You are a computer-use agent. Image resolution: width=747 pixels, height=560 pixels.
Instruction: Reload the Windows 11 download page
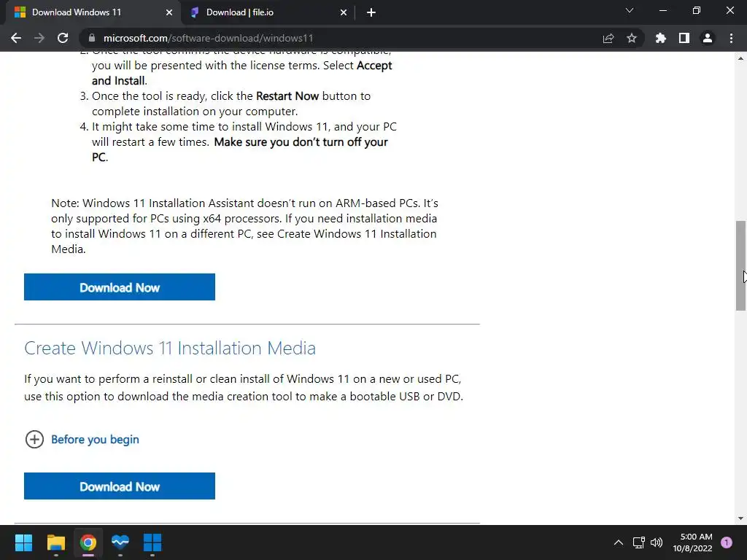click(x=63, y=38)
